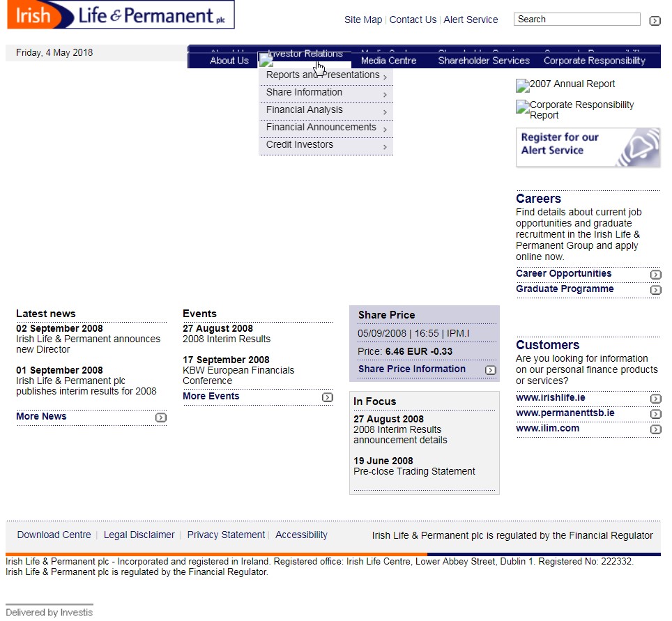The width and height of the screenshot is (672, 621).
Task: Expand Financial Analysis submenu chevron
Action: click(x=385, y=112)
